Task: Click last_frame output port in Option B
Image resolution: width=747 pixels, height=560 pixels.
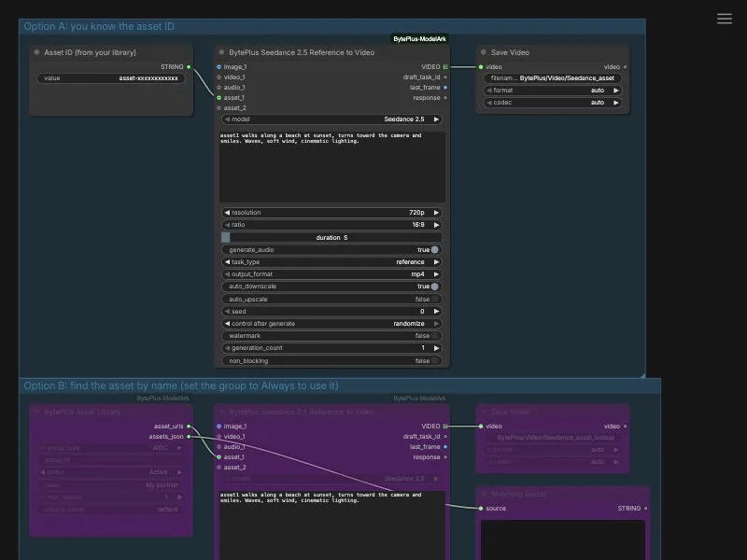Action: pos(445,447)
